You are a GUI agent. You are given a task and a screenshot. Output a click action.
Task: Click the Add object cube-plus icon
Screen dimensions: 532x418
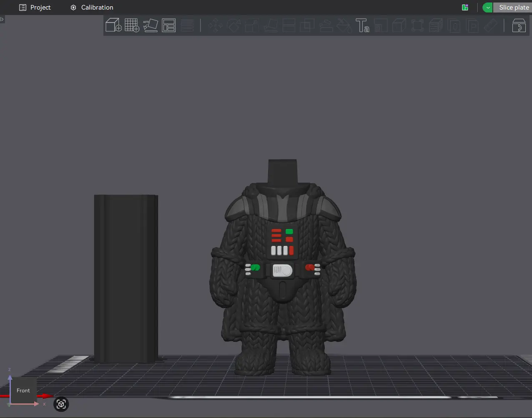click(x=113, y=25)
